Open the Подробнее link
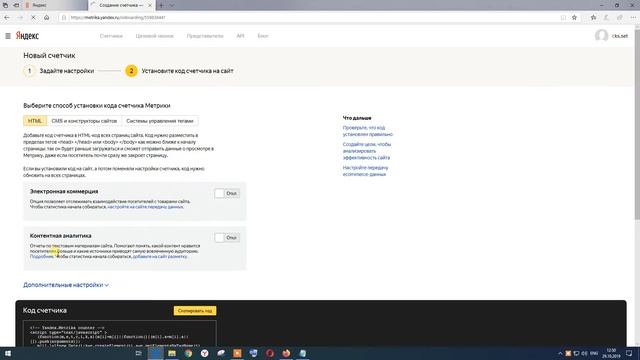 tap(42, 257)
